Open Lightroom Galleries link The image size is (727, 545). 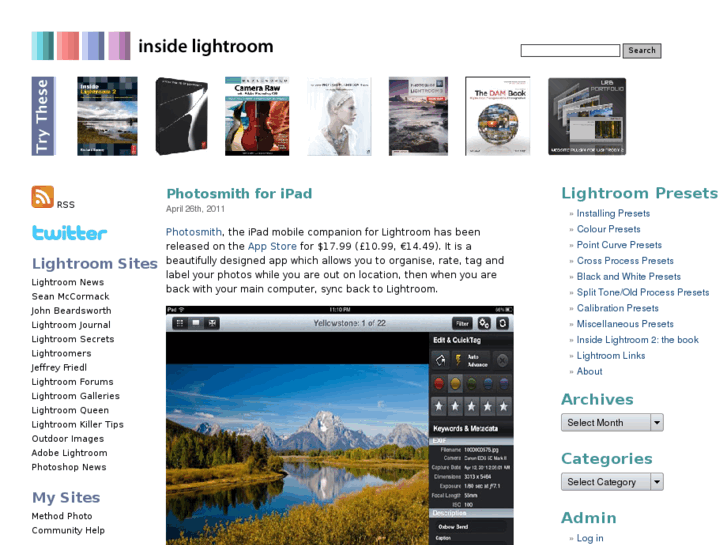[76, 396]
